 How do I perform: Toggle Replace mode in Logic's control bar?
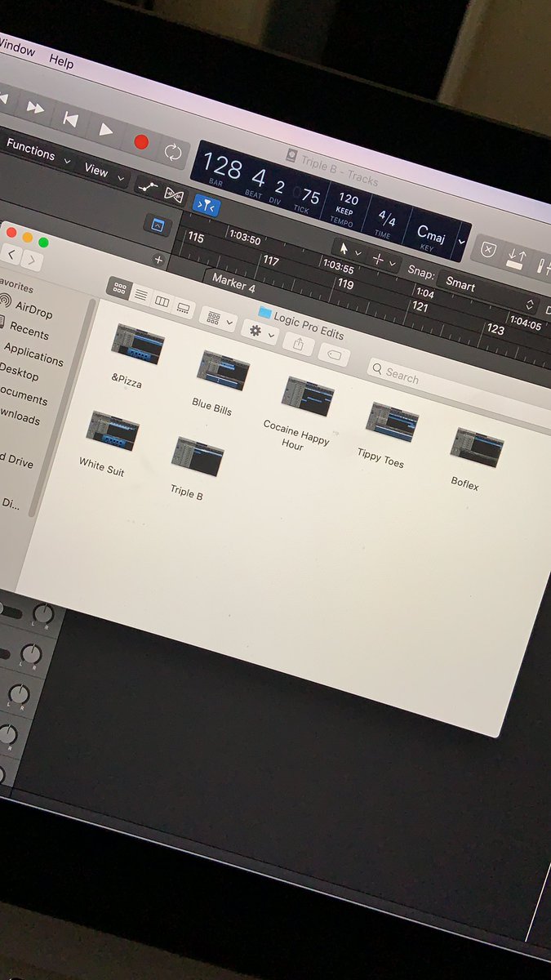tap(487, 250)
